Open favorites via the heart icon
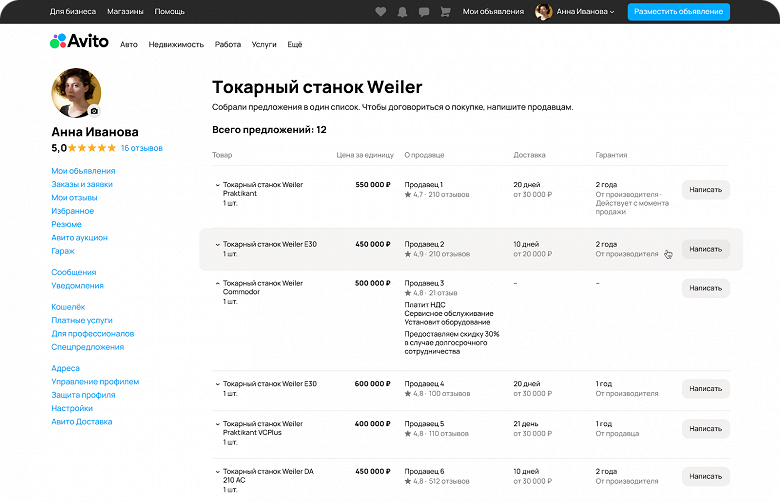 [381, 12]
